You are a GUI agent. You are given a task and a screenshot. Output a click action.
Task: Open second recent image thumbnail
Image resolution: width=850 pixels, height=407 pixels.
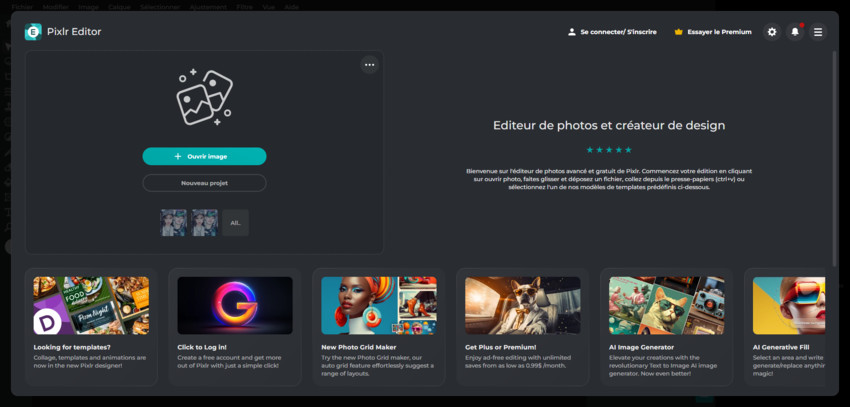coord(204,223)
